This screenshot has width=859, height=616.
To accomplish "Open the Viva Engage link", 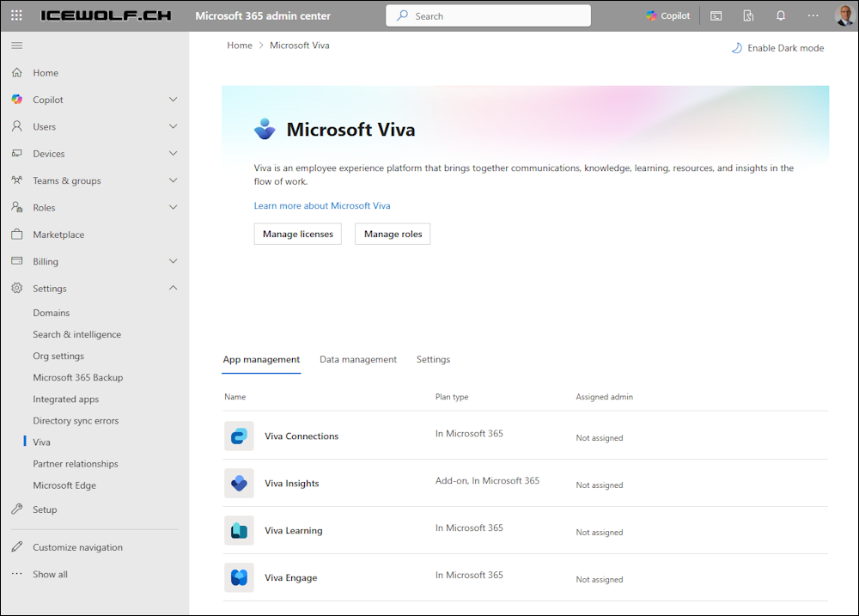I will tap(291, 577).
